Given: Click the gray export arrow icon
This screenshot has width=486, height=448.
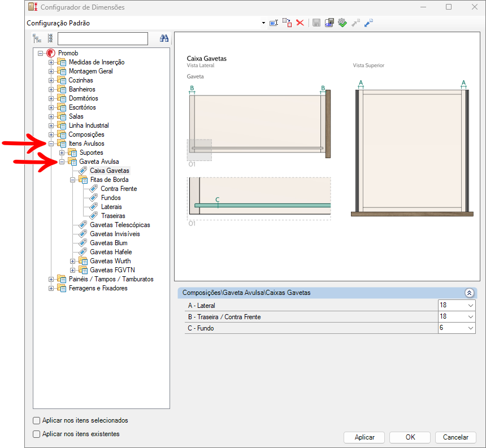Looking at the screenshot, I should tap(355, 23).
